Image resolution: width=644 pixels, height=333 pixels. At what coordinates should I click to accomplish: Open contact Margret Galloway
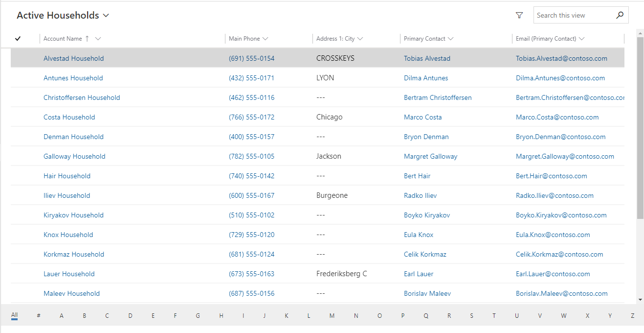pos(431,156)
